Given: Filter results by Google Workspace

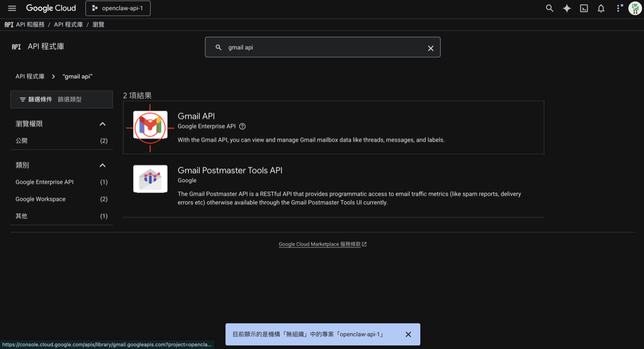Looking at the screenshot, I should tap(40, 199).
